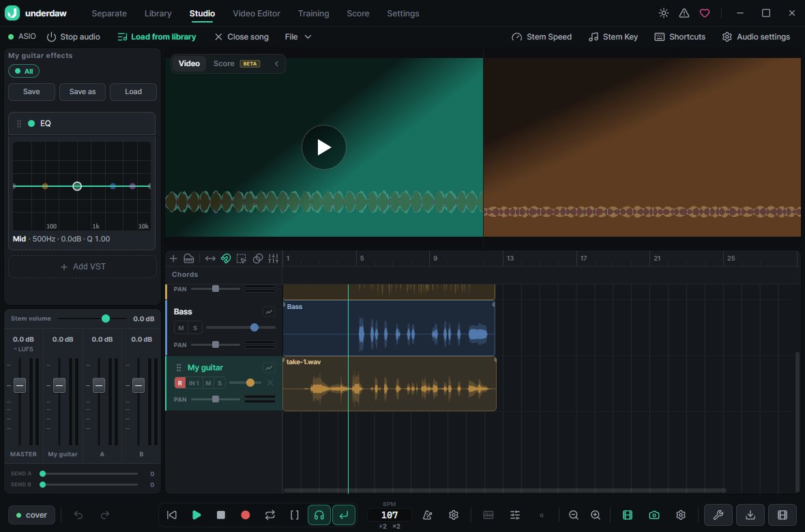
Task: Click the piano instrument icon in track toolbar
Action: 189,258
